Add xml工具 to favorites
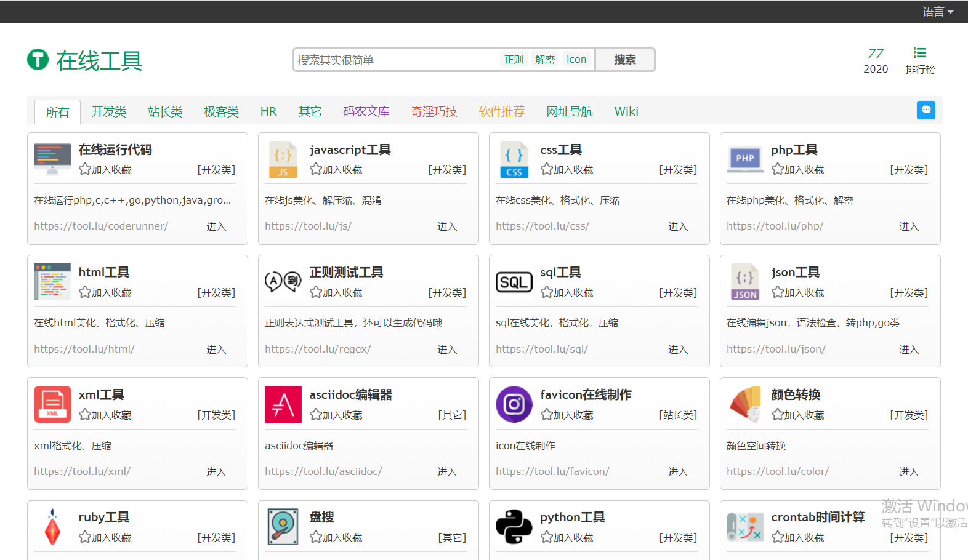 (105, 415)
